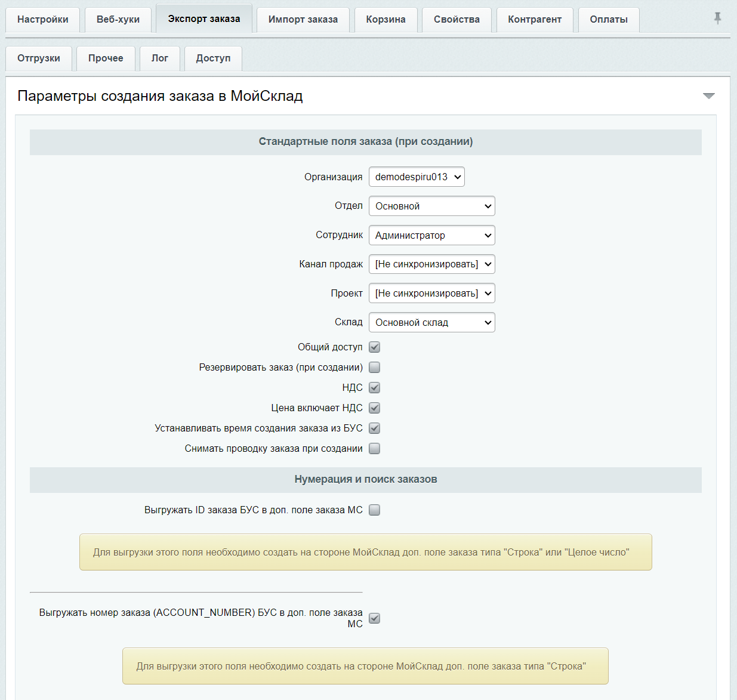Expand the Проект dropdown
Screen dimensions: 737x700
(x=432, y=293)
